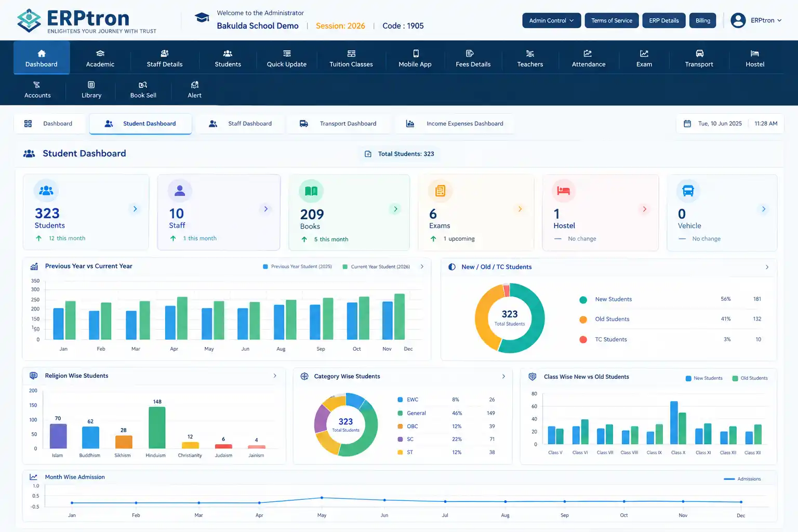The image size is (798, 532).
Task: Open the Attendance module
Action: 589,58
